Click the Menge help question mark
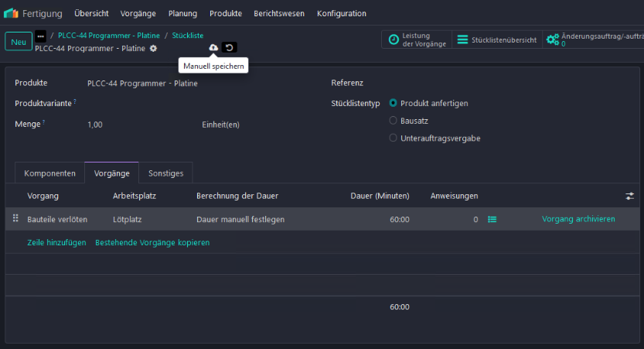Screen dimensions: 644x349 [43, 122]
